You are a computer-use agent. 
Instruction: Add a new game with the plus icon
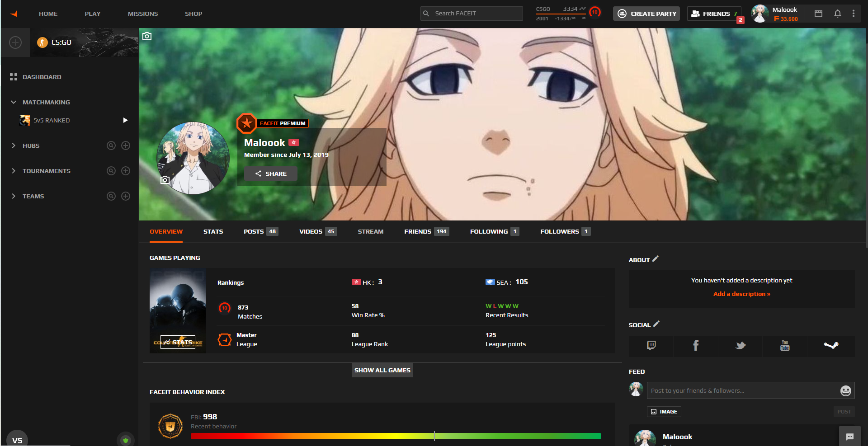coord(15,42)
